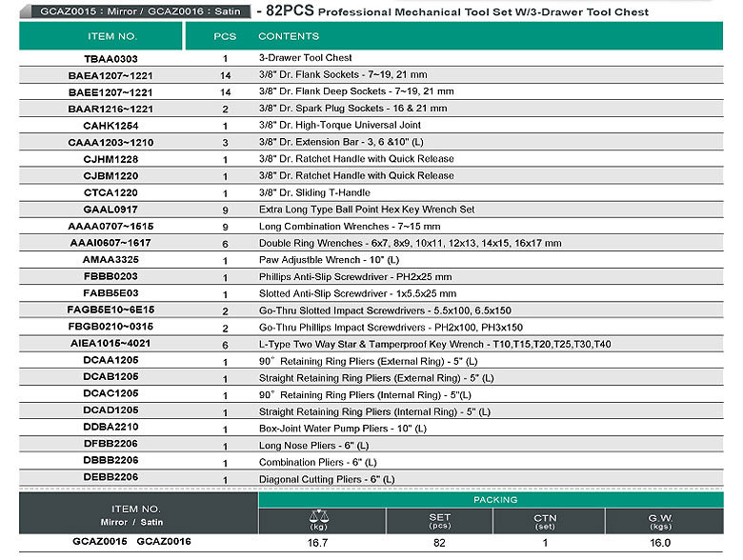743x560 pixels.
Task: Select item number DFBB2206
Action: [x=110, y=444]
